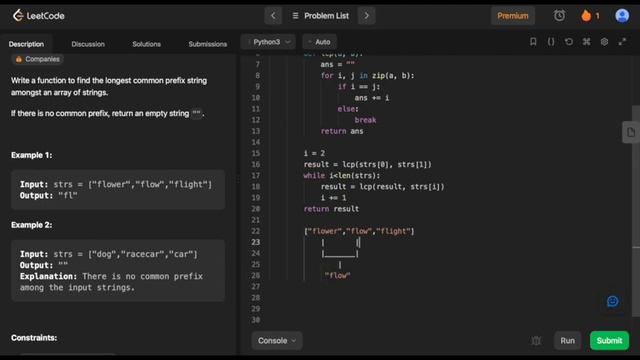
Task: Click the bookmark icon in editor toolbar
Action: pyautogui.click(x=533, y=42)
